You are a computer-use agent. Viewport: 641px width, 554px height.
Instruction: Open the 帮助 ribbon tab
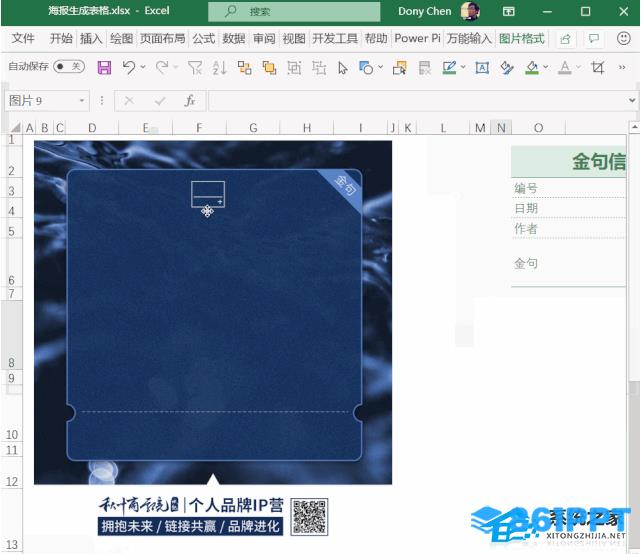click(x=376, y=39)
